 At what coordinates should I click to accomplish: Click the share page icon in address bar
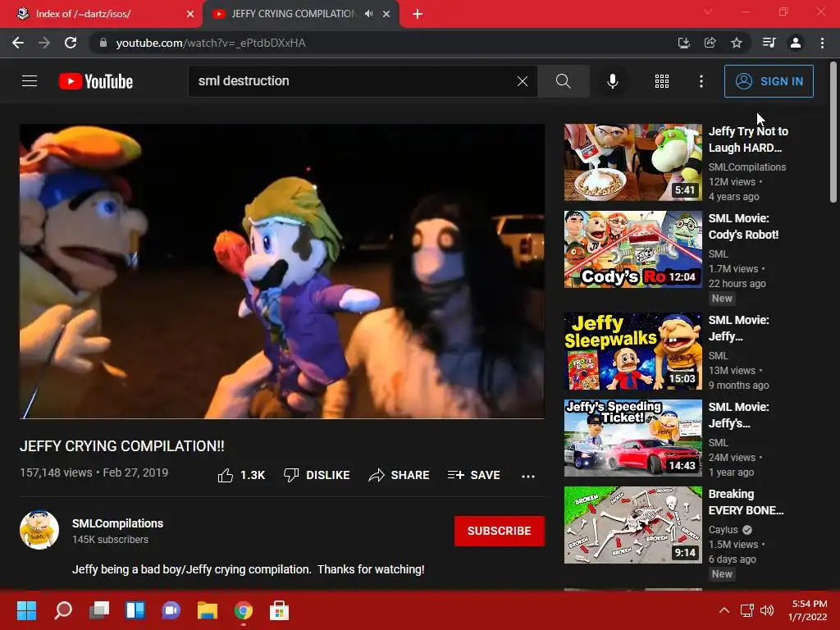point(710,43)
